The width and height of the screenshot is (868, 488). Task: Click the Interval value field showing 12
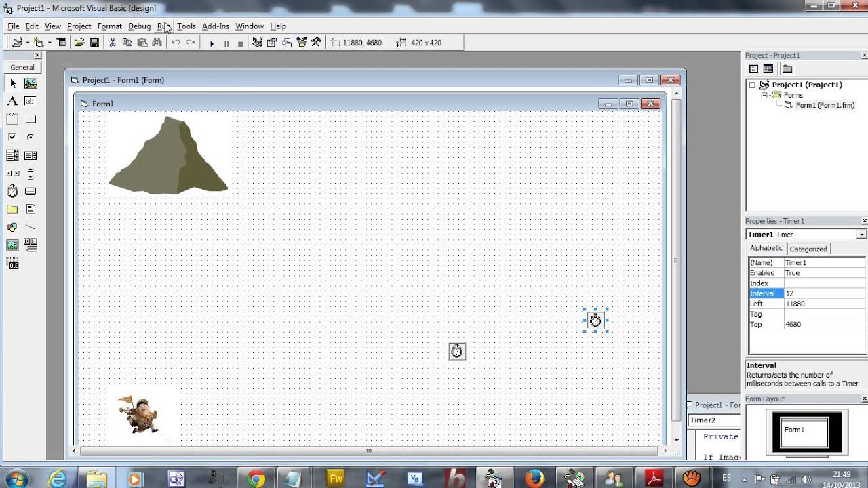pyautogui.click(x=825, y=293)
